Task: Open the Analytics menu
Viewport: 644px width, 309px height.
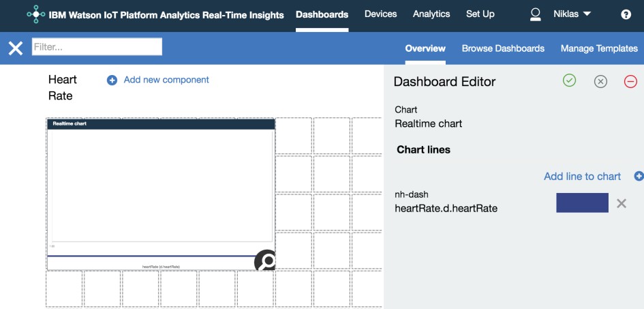Action: [x=431, y=14]
